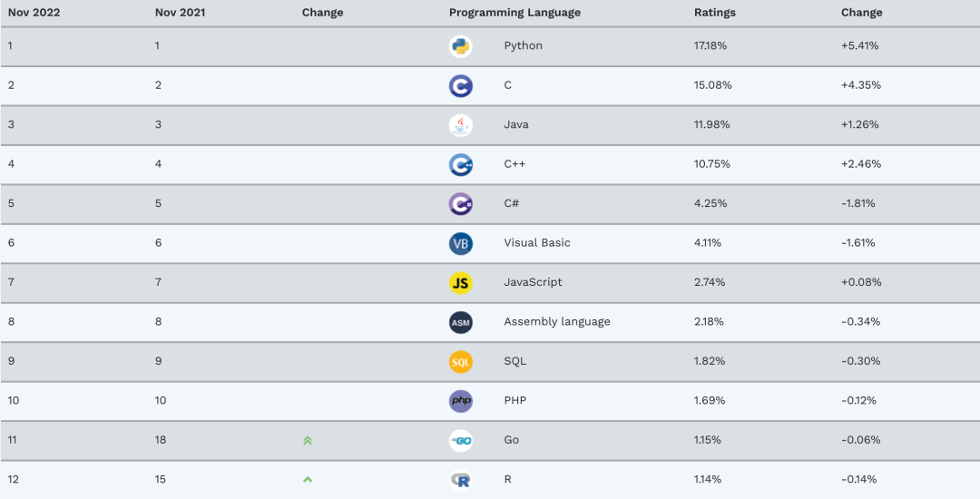Click the Nov 2022 column header
This screenshot has height=499, width=980.
point(34,13)
